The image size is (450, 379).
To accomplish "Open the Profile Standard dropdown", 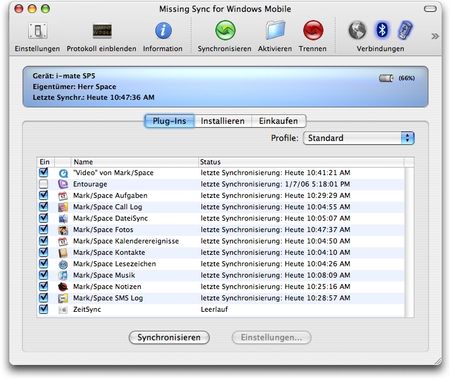I will click(359, 138).
